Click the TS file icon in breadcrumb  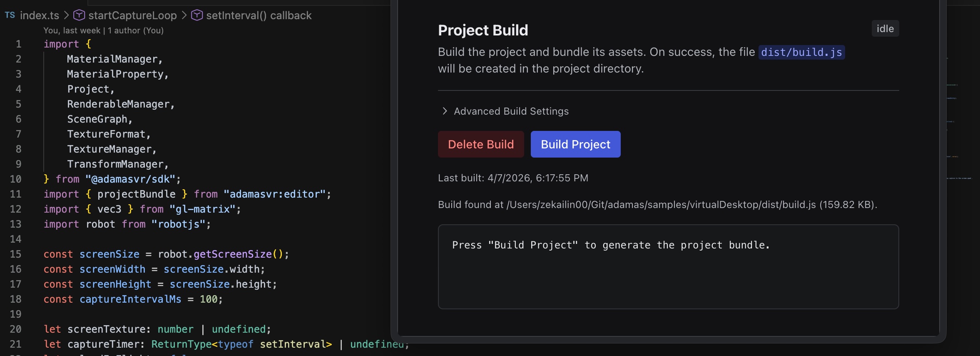tap(10, 15)
